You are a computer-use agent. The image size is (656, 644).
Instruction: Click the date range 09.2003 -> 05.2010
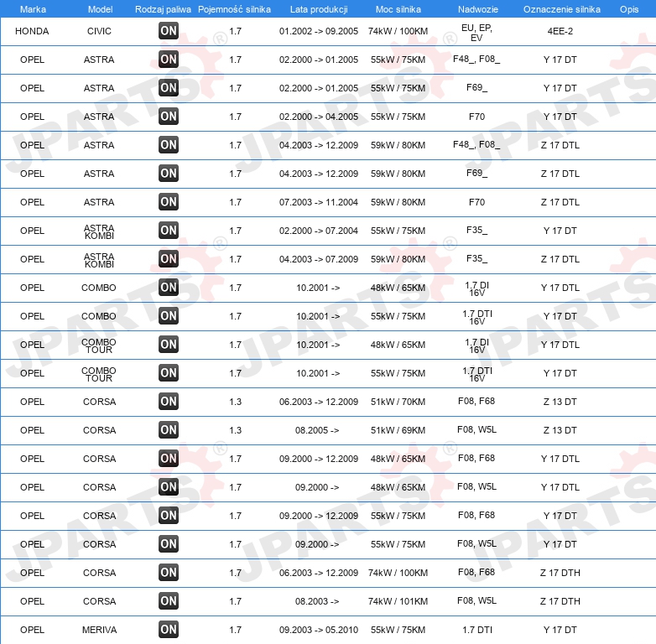click(319, 630)
